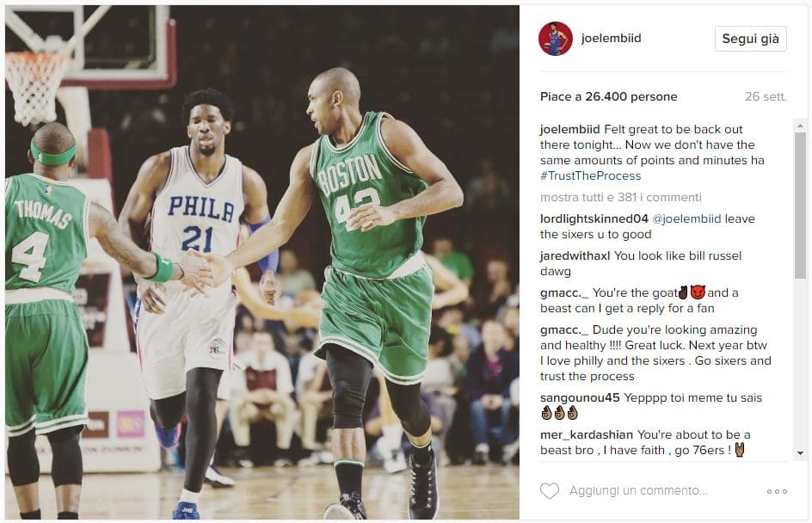Click the 26 sett. post date

pos(766,97)
